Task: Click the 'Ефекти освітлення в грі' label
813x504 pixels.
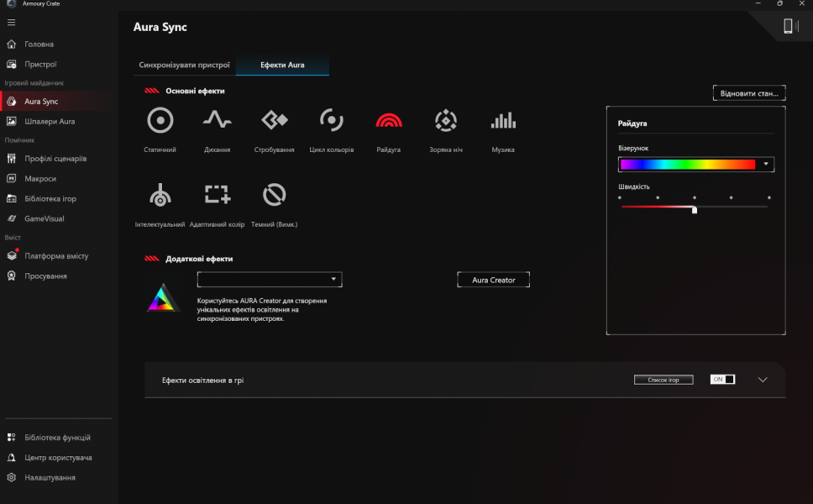Action: pos(202,380)
